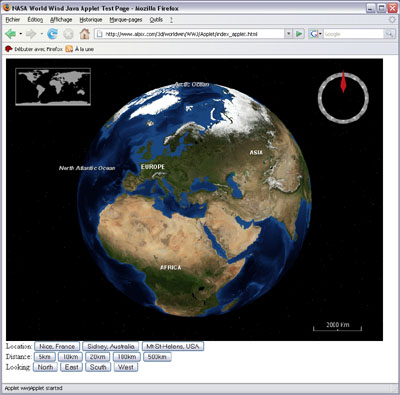Fly to Mt St Helens, USA
The image size is (400, 395).
(173, 346)
